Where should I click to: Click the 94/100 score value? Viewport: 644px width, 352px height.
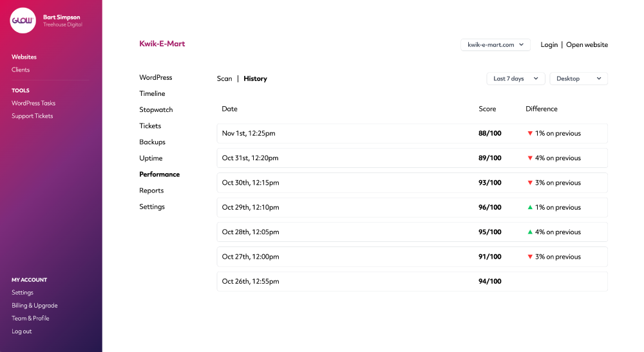(x=489, y=281)
